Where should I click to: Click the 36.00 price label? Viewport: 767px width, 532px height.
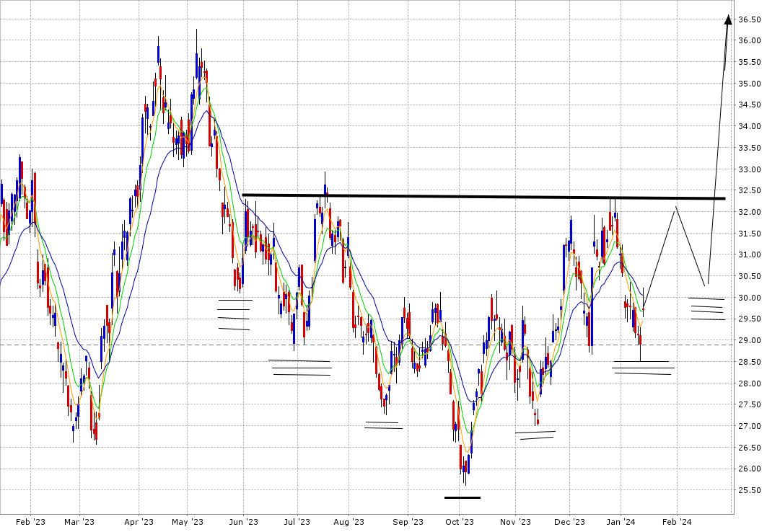pyautogui.click(x=750, y=40)
